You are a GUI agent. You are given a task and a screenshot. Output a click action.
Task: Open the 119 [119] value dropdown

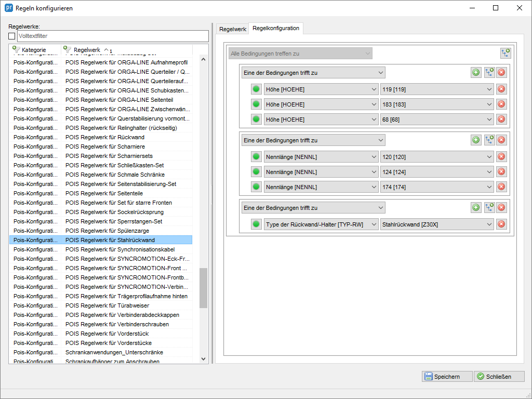point(437,89)
